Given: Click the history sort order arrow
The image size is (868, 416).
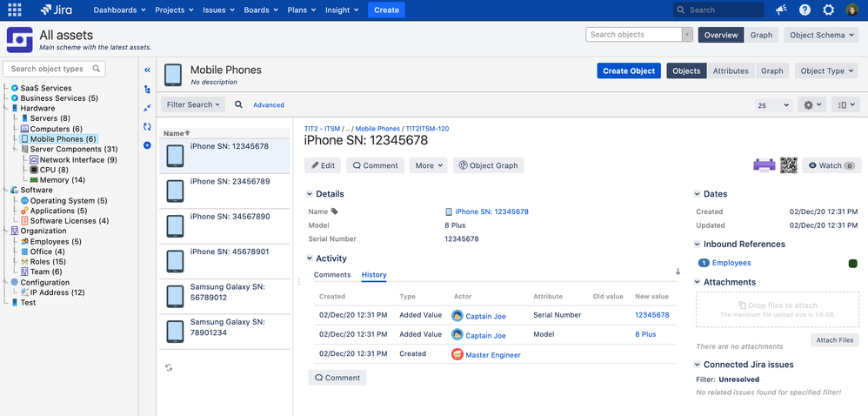Looking at the screenshot, I should [678, 272].
